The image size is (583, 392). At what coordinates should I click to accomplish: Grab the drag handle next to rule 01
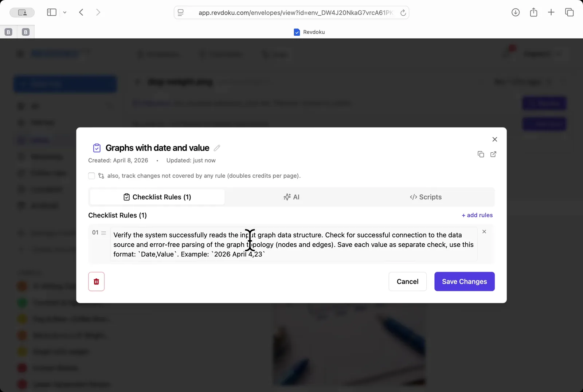coord(104,232)
